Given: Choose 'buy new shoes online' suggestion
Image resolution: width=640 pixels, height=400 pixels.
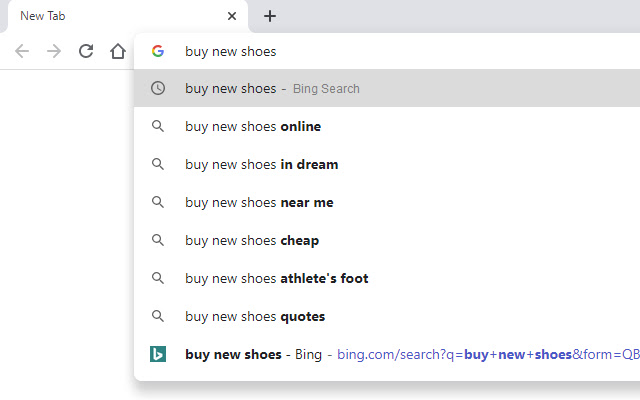Looking at the screenshot, I should pos(253,126).
